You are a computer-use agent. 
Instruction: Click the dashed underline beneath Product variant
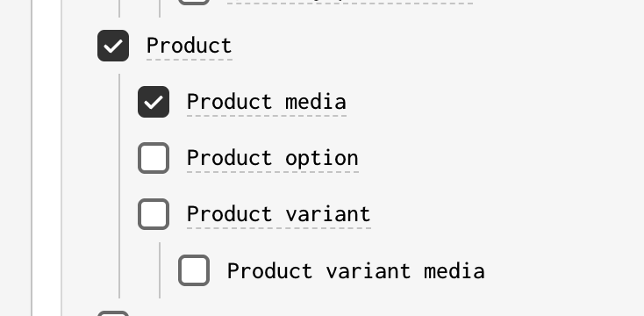tap(279, 227)
